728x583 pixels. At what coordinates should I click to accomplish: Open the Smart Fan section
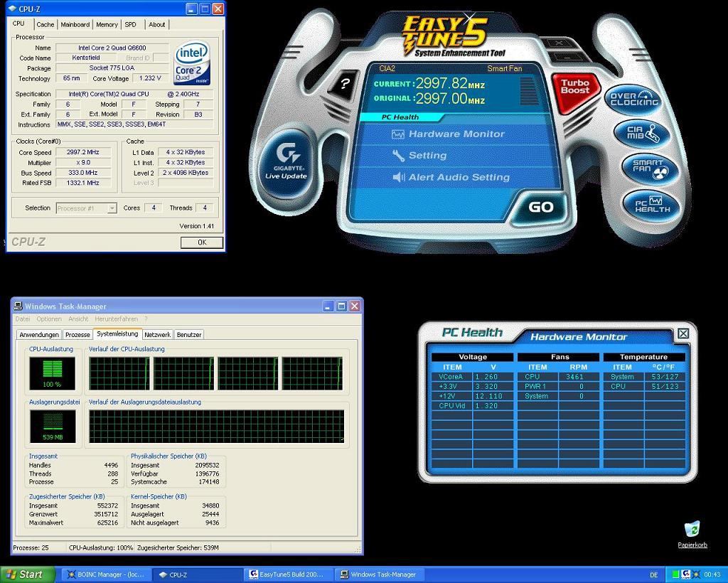[649, 168]
